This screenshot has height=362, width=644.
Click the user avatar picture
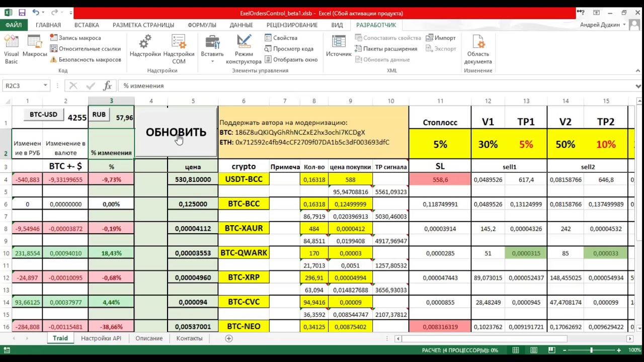pyautogui.click(x=634, y=25)
